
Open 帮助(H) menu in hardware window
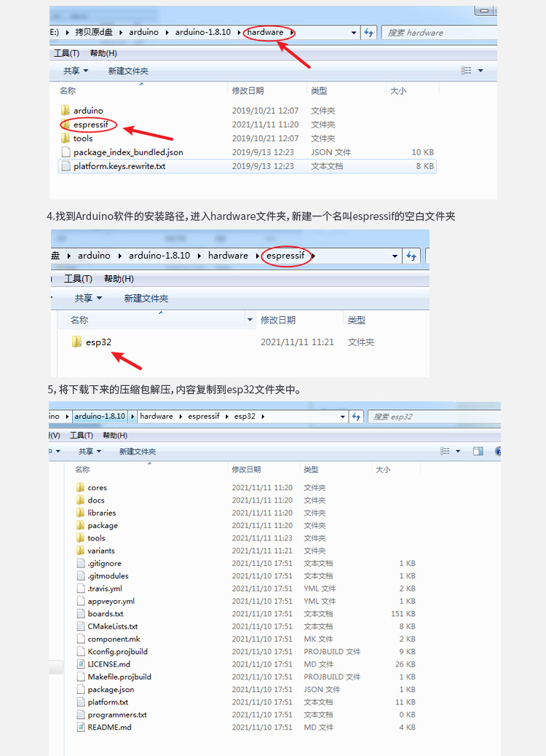pos(103,53)
